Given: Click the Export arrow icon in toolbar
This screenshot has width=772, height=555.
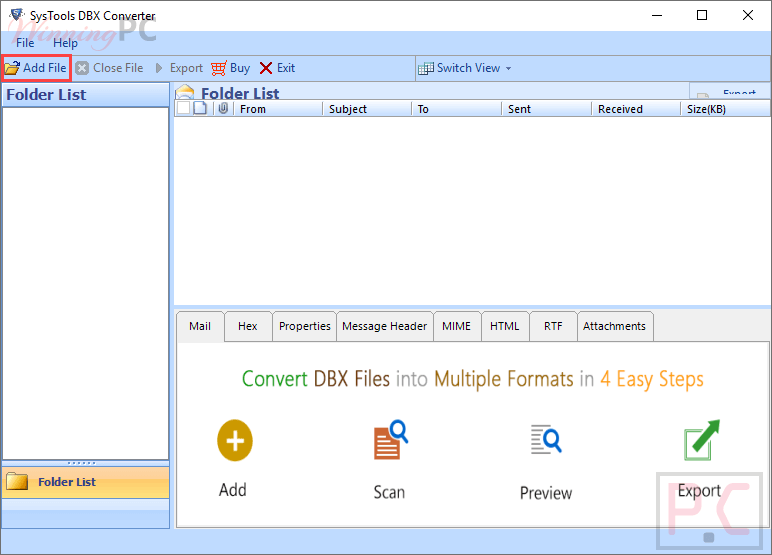Looking at the screenshot, I should tap(159, 68).
